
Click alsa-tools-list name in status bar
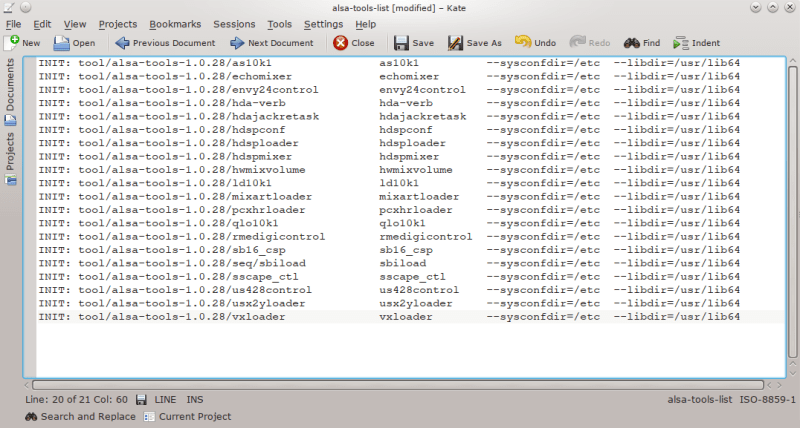pos(699,400)
